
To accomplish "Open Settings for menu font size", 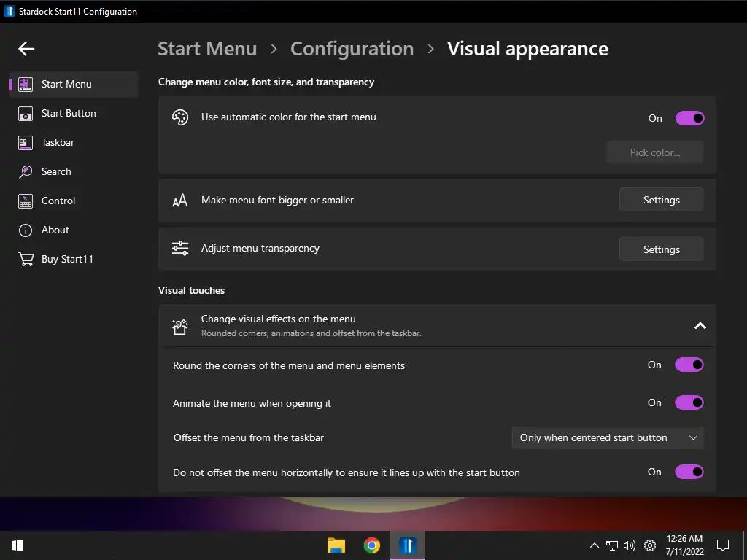I will coord(661,200).
